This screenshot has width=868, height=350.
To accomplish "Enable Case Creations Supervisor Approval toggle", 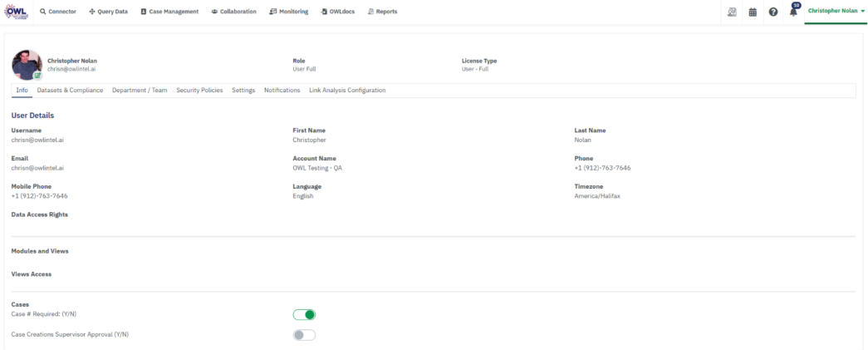I will pyautogui.click(x=304, y=335).
